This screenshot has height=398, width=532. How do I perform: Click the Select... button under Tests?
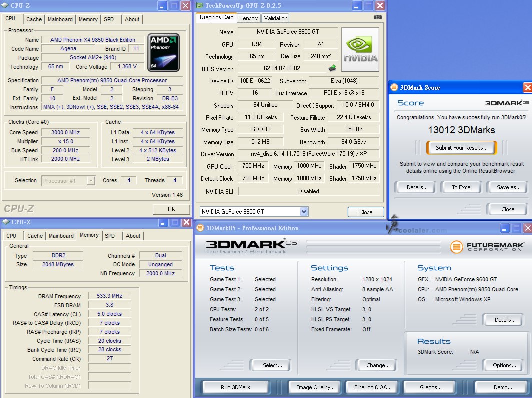(x=272, y=365)
